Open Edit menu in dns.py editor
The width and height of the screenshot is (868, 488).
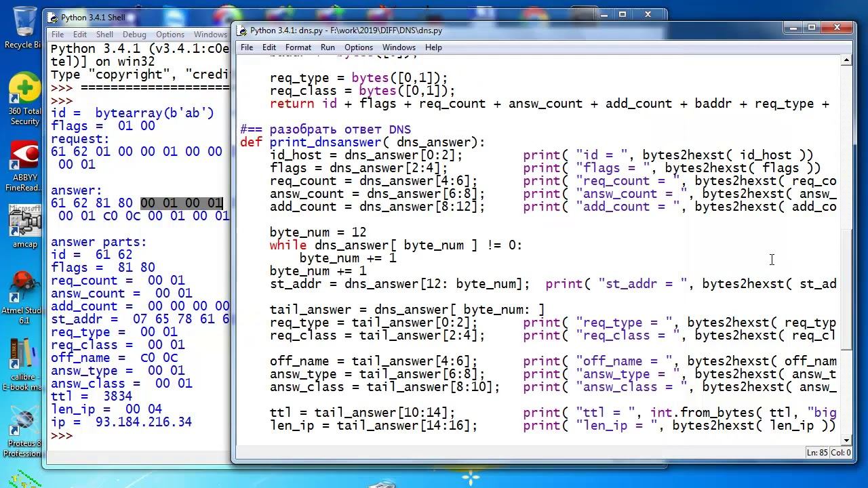[x=269, y=47]
